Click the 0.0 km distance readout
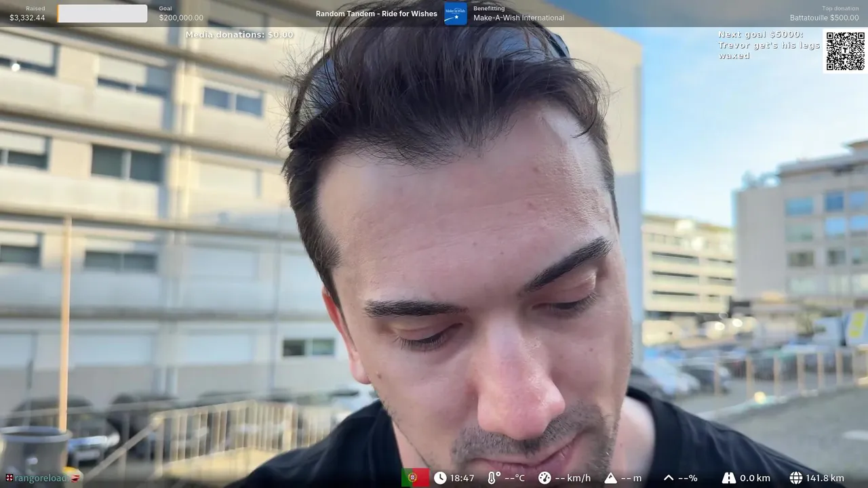868x488 pixels. [755, 478]
